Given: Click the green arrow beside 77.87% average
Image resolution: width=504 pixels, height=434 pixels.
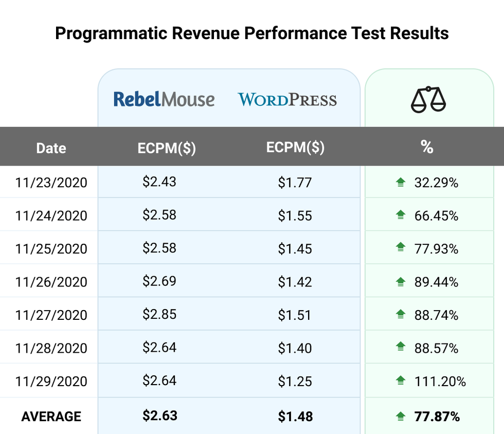Looking at the screenshot, I should click(x=401, y=415).
